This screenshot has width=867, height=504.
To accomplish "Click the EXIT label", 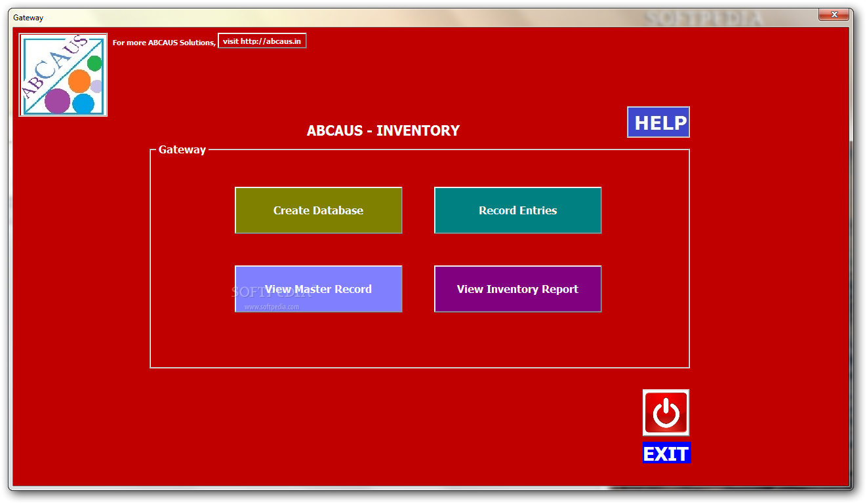I will pos(666,454).
